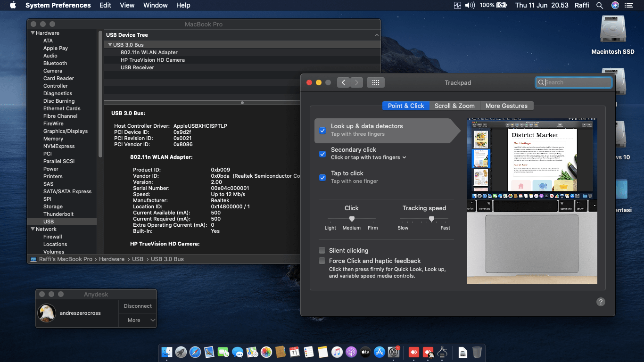Switch to Point & Click tab
This screenshot has height=362, width=644.
(406, 106)
